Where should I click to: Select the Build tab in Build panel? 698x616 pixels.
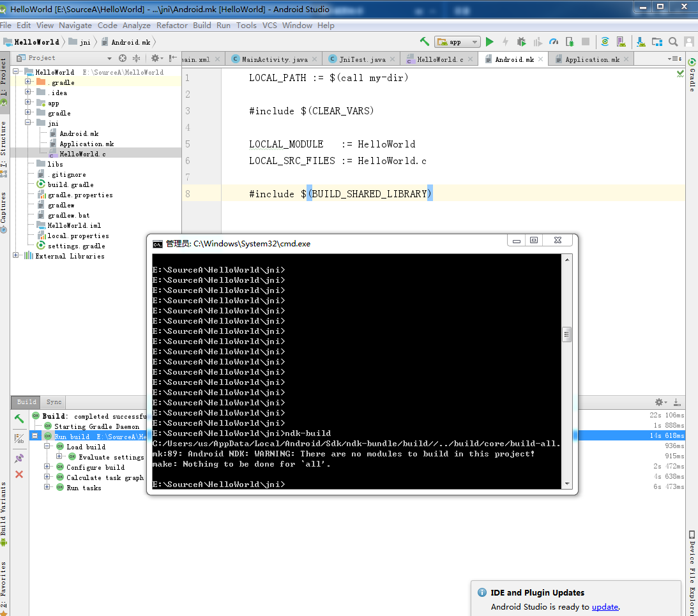click(26, 402)
